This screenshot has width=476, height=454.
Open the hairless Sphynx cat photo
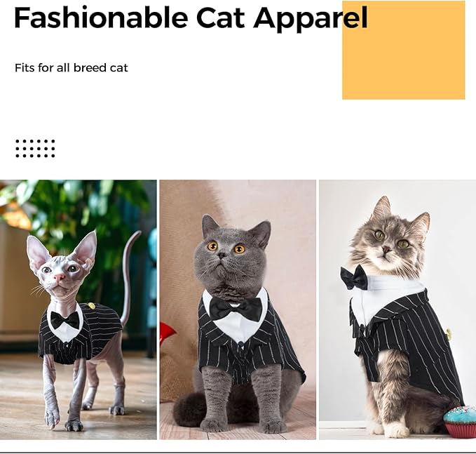[x=79, y=309]
